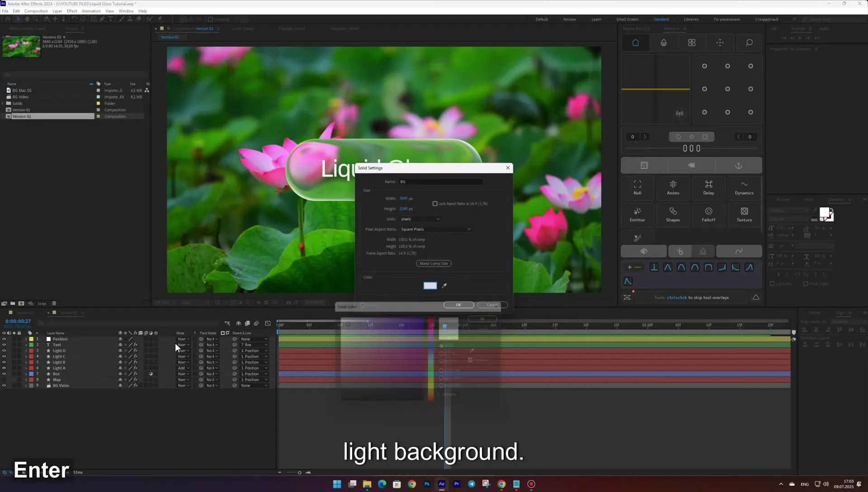Enable motion blur icon in timeline toolbar

point(256,323)
